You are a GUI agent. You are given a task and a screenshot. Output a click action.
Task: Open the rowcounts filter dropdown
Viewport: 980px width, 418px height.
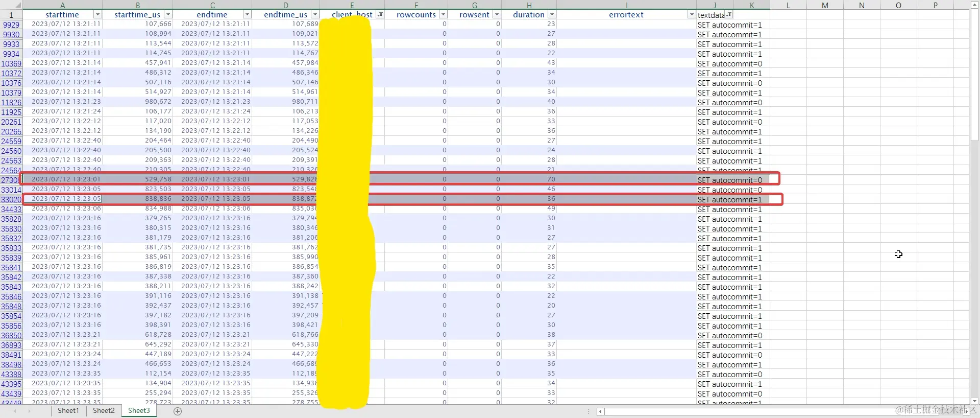click(443, 15)
